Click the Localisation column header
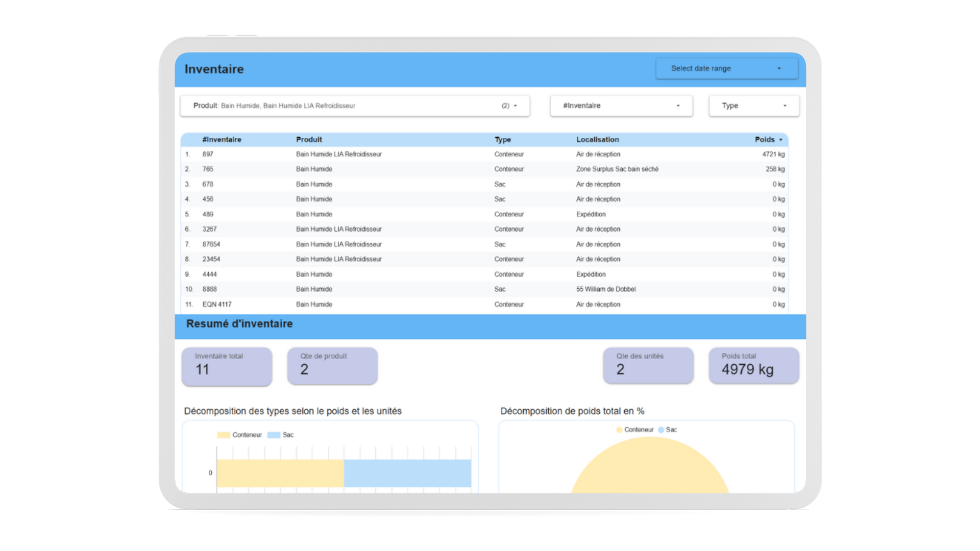This screenshot has height=551, width=980. click(x=597, y=140)
